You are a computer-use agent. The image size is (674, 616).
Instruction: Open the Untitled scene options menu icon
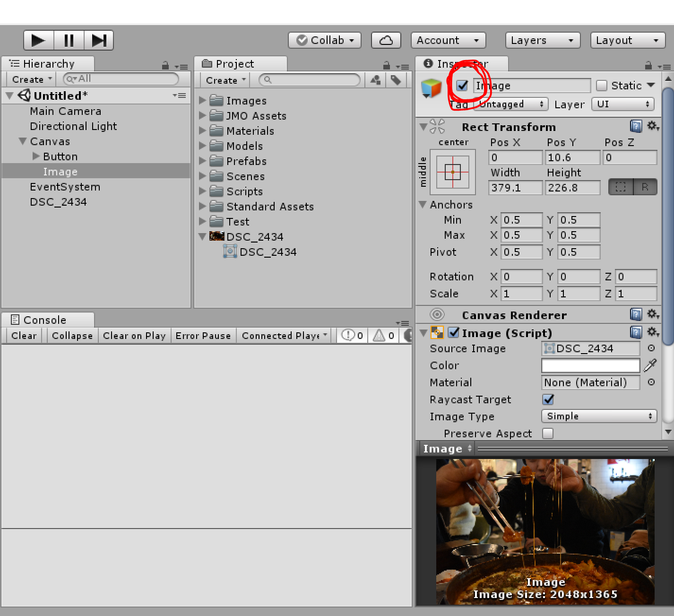pyautogui.click(x=180, y=95)
